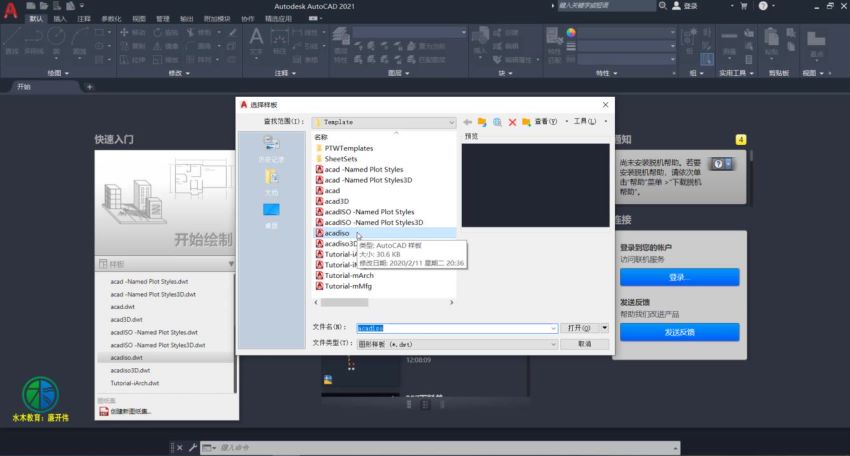
Task: Click the command line customize wrench
Action: [x=192, y=447]
